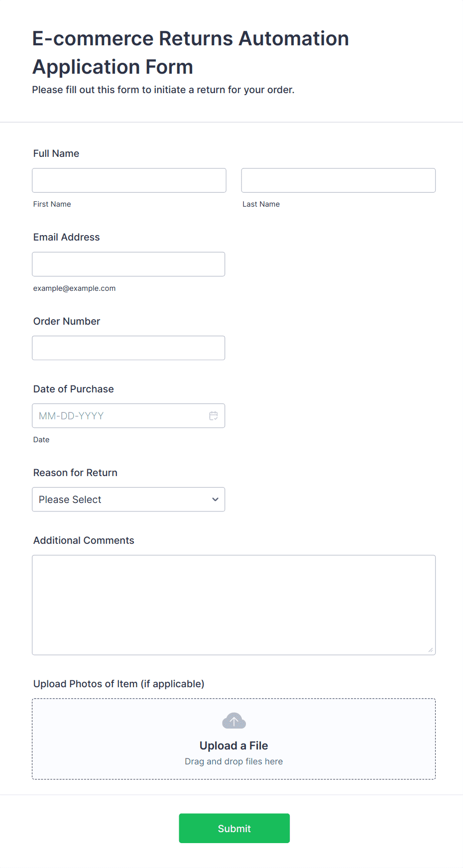The height and width of the screenshot is (868, 463).
Task: Click the Additional Comments label
Action: [x=84, y=540]
